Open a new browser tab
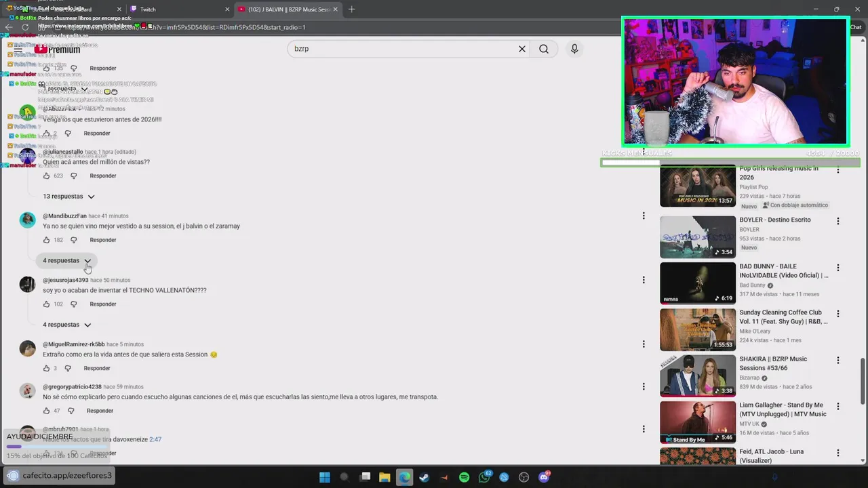This screenshot has height=488, width=868. pyautogui.click(x=351, y=9)
